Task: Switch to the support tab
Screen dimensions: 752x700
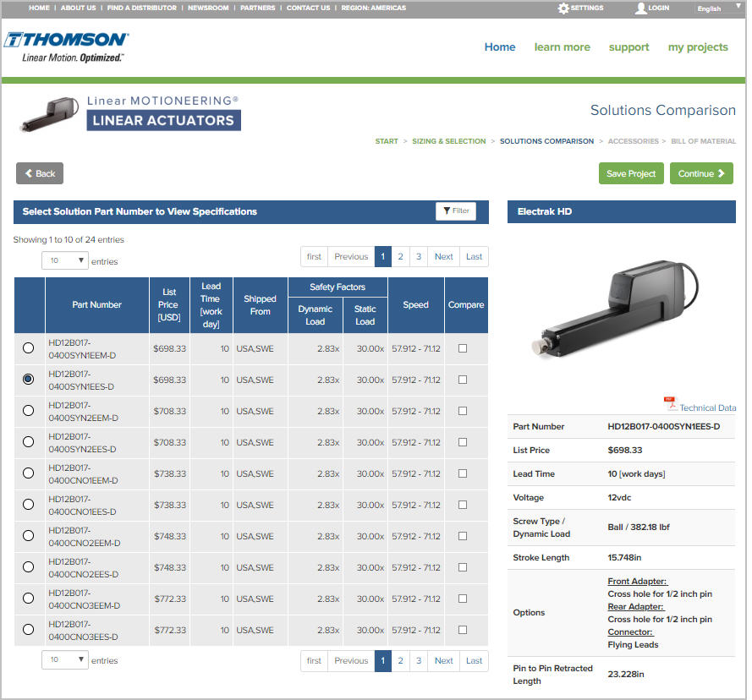Action: tap(628, 47)
